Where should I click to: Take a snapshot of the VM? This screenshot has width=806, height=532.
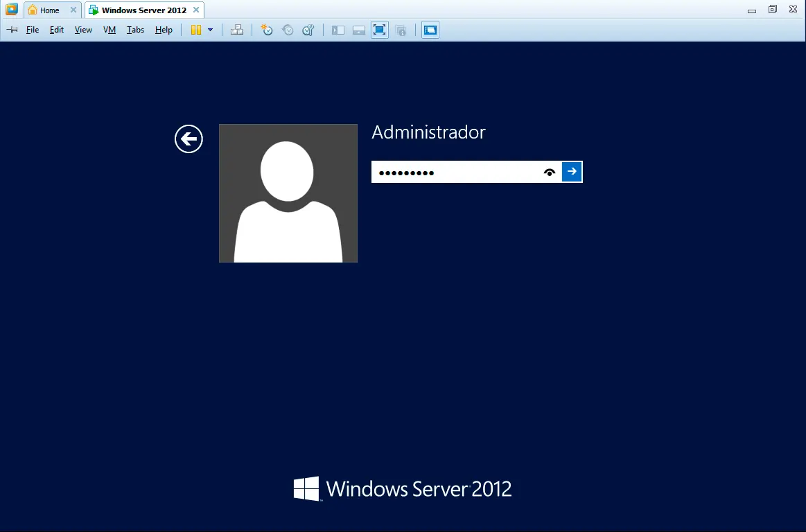click(267, 30)
